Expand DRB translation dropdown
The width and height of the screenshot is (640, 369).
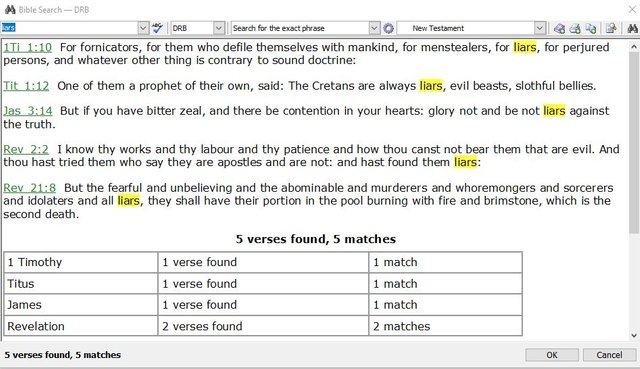(219, 28)
